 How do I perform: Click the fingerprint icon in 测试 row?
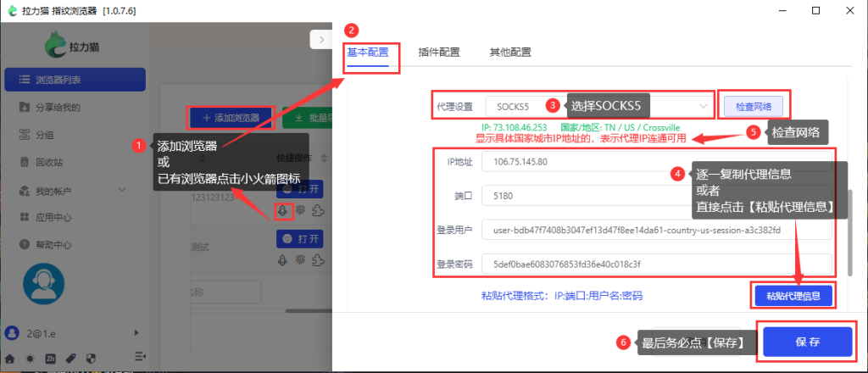pos(301,260)
